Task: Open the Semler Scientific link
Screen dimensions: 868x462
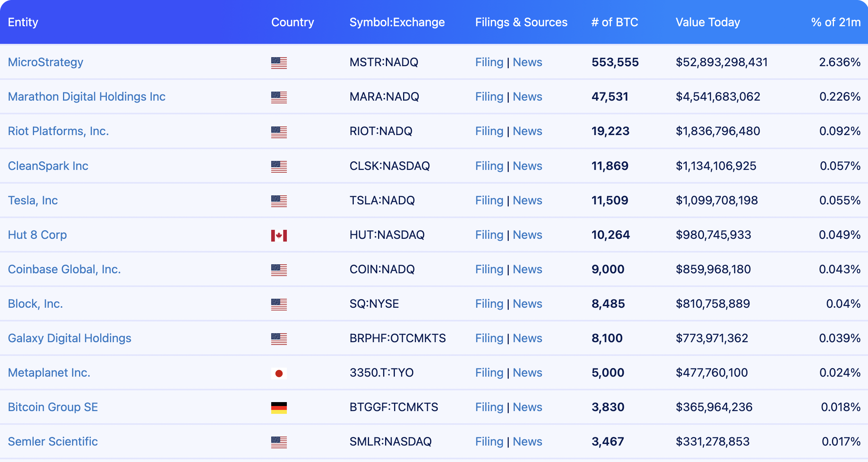Action: pyautogui.click(x=53, y=442)
